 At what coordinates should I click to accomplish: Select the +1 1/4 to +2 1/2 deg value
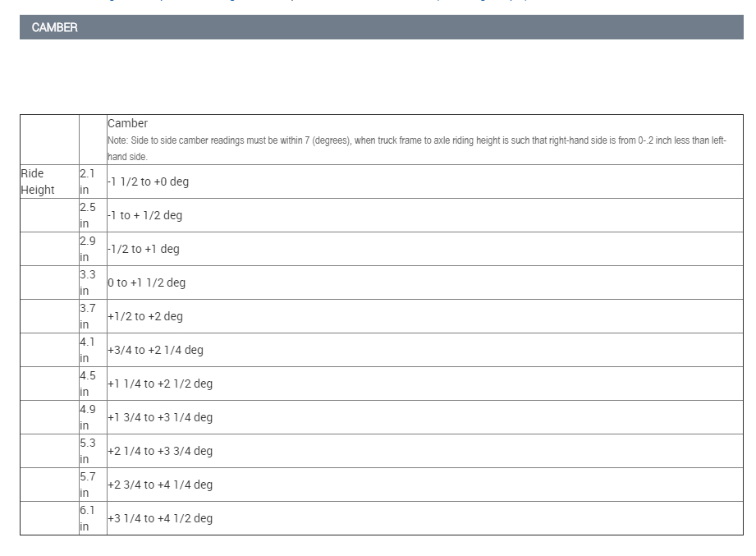[x=160, y=384]
